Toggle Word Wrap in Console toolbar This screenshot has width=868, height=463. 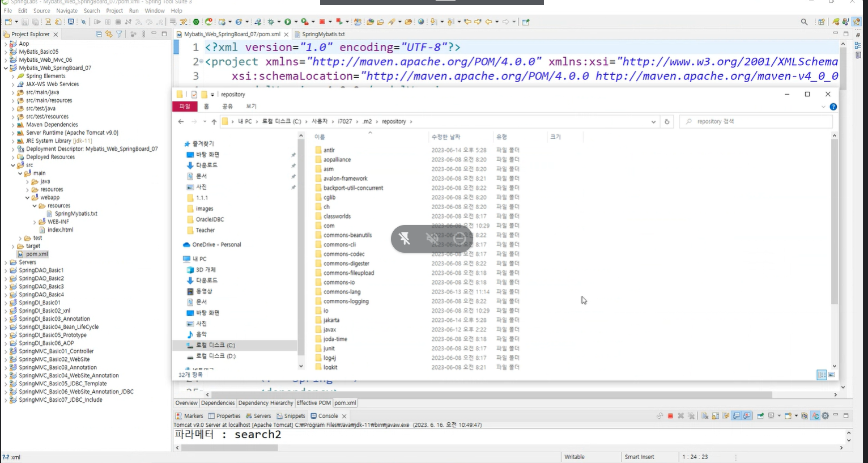(725, 416)
